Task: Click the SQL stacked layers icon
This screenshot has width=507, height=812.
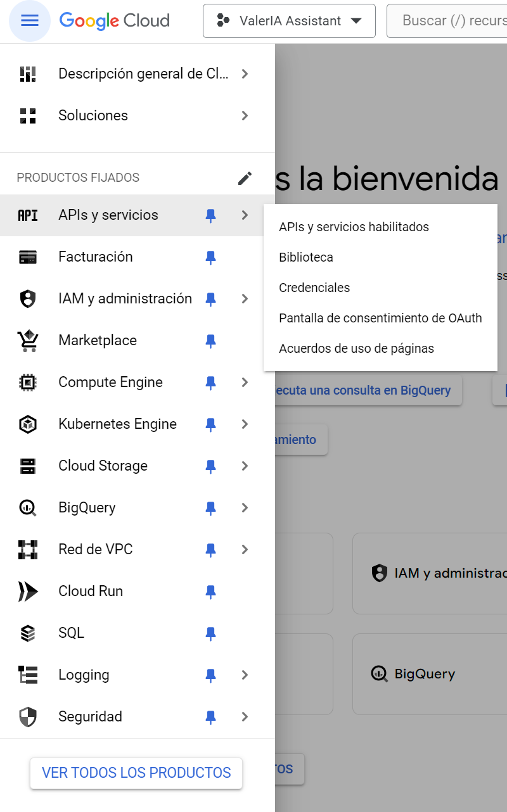Action: [28, 633]
